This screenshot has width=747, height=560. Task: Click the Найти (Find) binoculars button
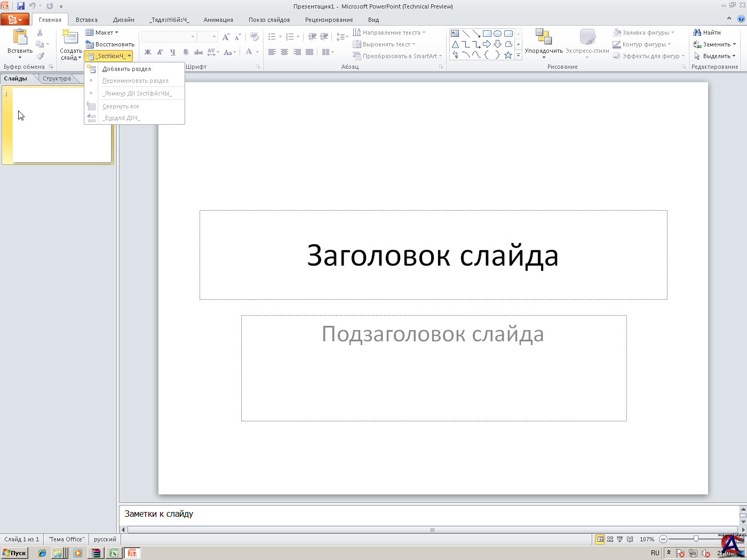click(707, 33)
